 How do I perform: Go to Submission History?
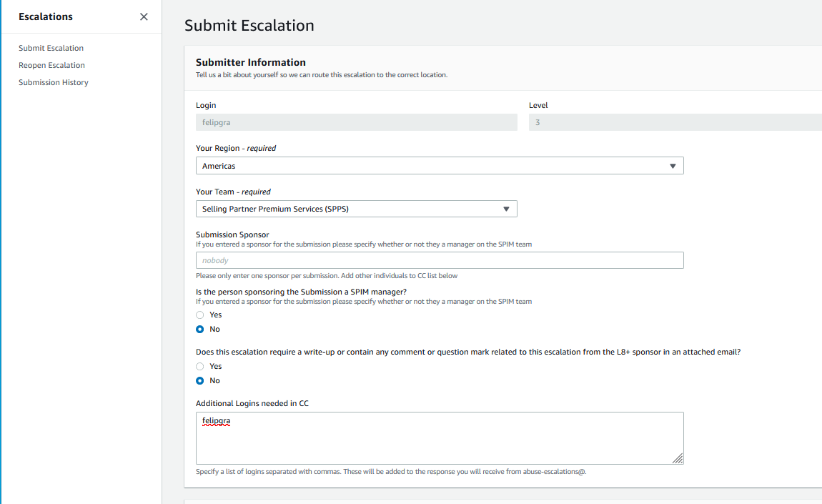[x=54, y=82]
